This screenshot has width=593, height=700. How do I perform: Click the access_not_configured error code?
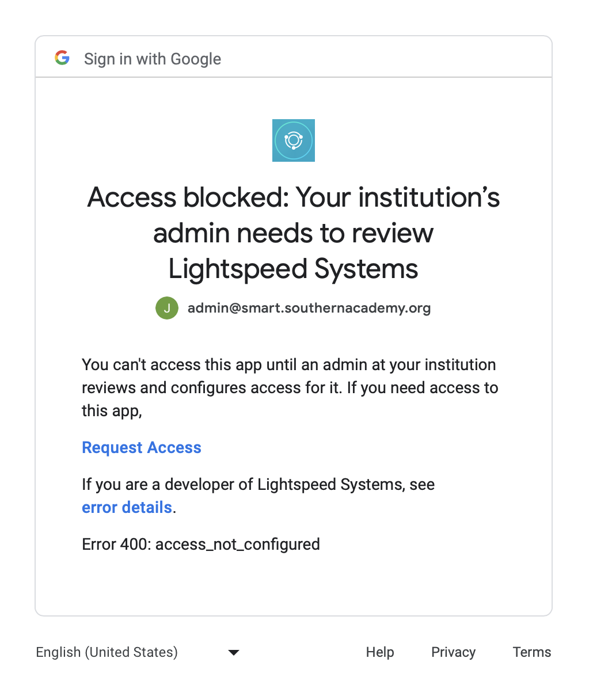click(x=238, y=545)
